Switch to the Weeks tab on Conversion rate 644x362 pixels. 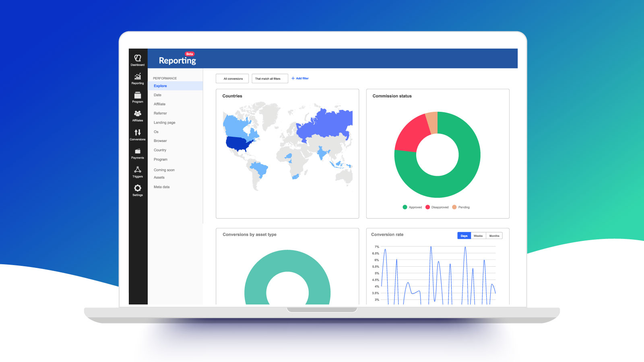point(479,236)
